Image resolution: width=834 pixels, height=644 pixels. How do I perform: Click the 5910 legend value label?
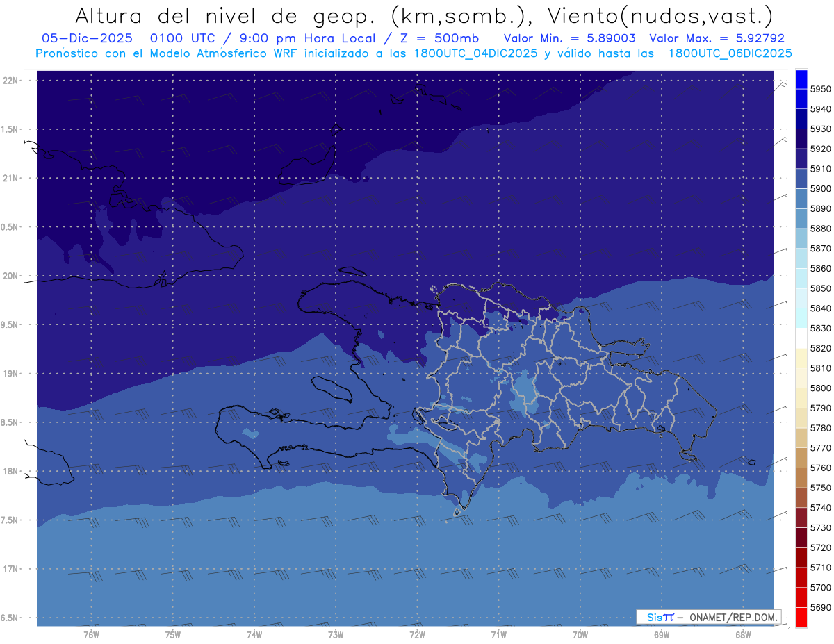(820, 169)
